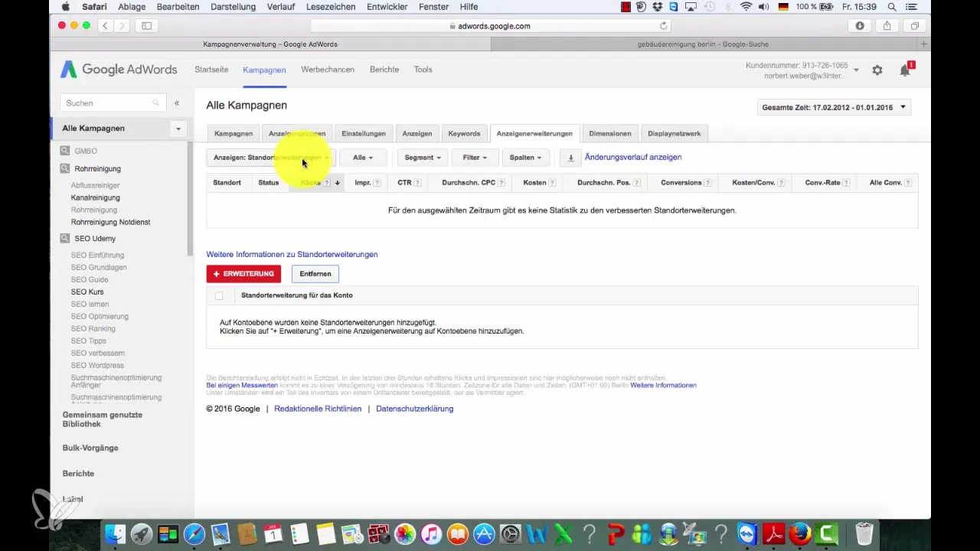The width and height of the screenshot is (980, 551).
Task: Open Trash in the dock
Action: (x=864, y=533)
